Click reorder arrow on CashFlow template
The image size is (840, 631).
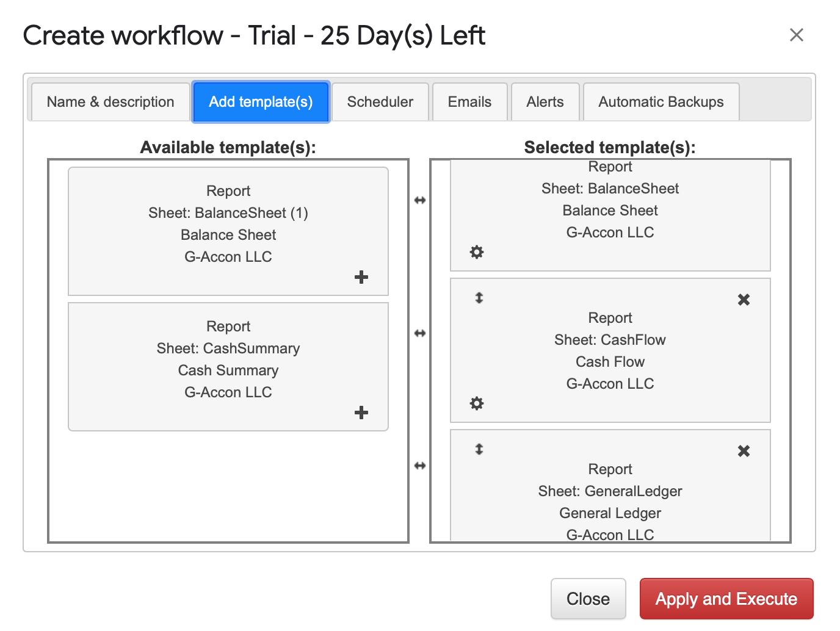[479, 298]
